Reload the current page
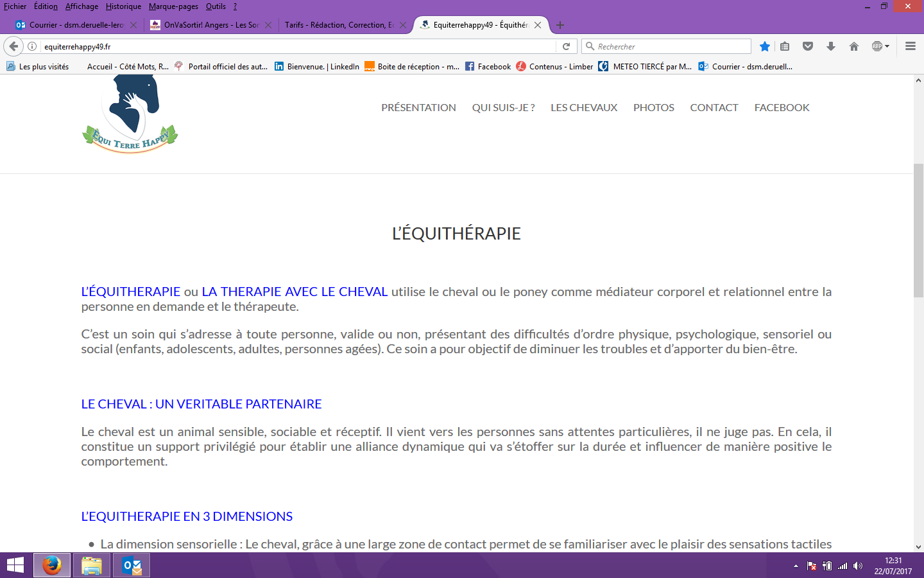 click(566, 46)
